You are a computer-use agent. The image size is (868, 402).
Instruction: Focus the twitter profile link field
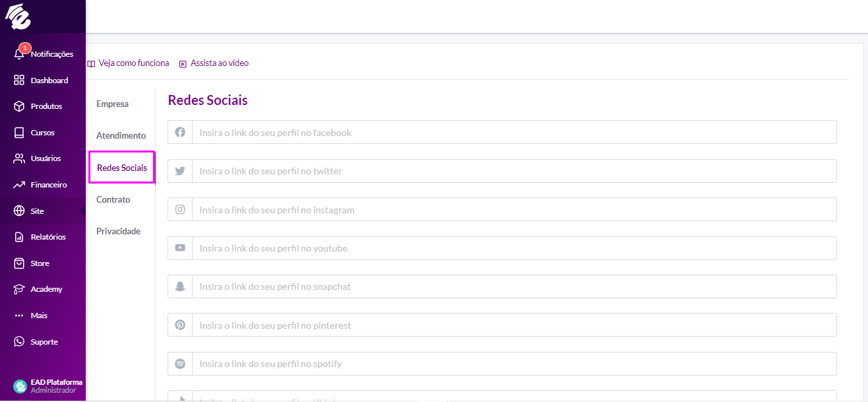[514, 171]
